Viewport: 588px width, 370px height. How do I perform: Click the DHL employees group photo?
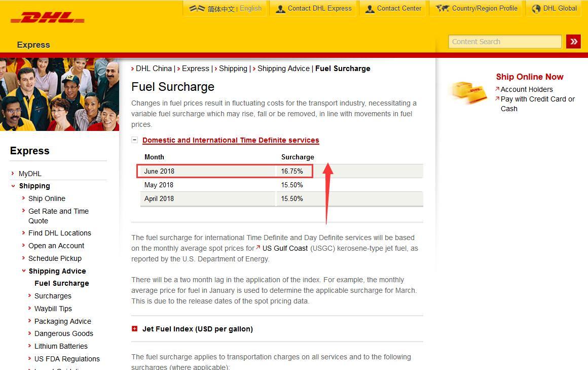coord(60,94)
